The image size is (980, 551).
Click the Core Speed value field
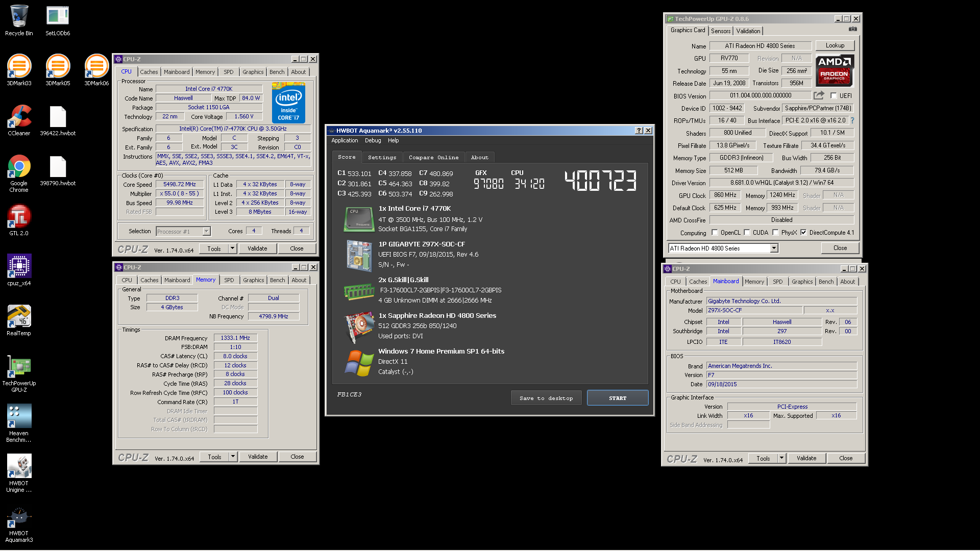[x=179, y=184]
